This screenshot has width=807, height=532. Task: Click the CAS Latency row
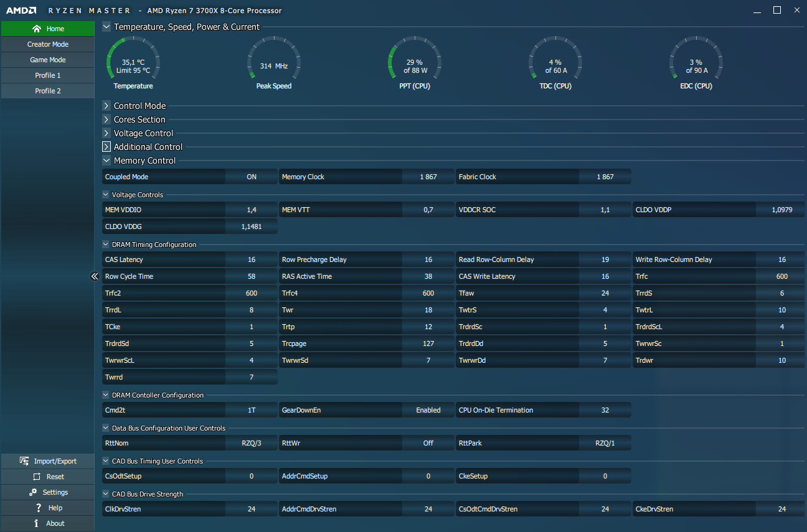click(x=190, y=259)
